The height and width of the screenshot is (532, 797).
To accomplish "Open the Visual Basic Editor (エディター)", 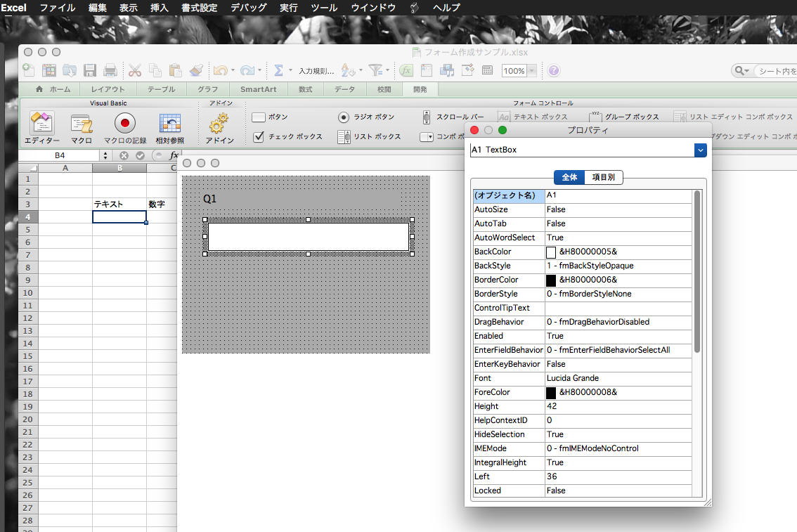I will 42,125.
